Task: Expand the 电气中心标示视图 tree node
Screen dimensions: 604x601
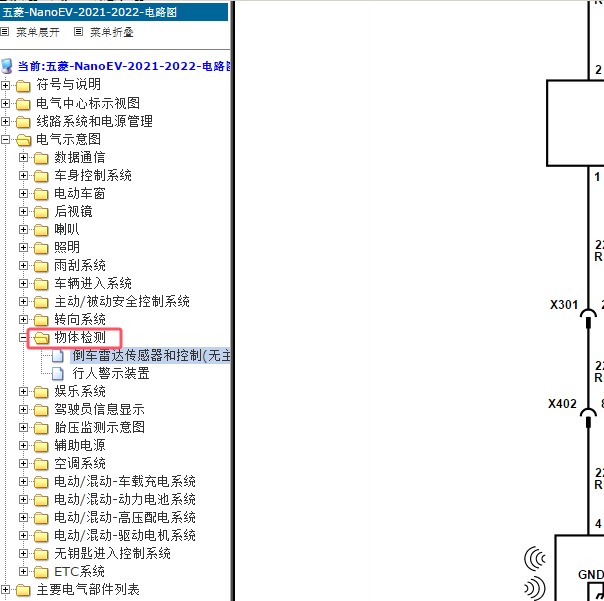Action: pyautogui.click(x=5, y=103)
